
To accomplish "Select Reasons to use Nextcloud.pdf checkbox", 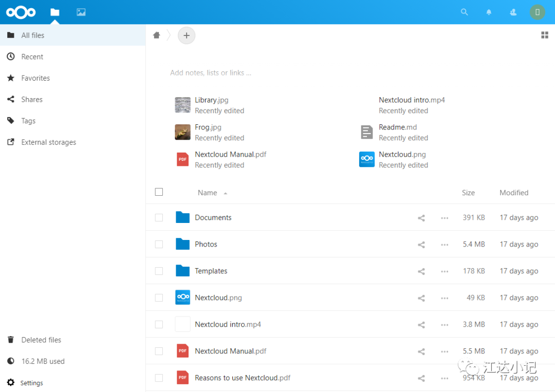I will click(159, 378).
